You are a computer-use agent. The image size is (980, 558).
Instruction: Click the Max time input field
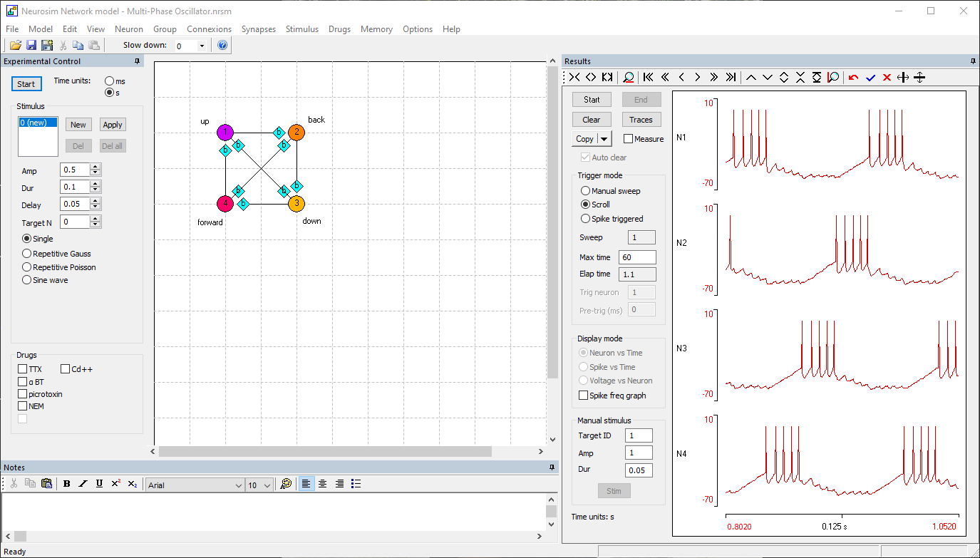tap(636, 257)
